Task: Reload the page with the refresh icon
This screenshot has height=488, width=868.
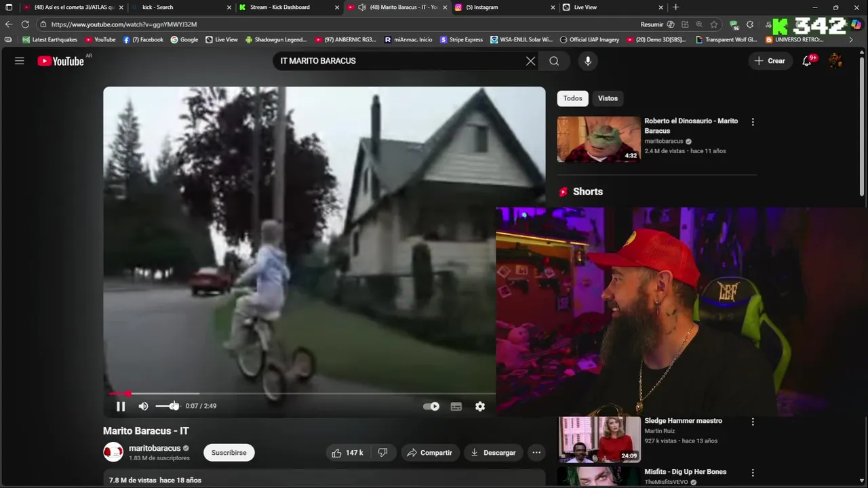Action: tap(25, 24)
